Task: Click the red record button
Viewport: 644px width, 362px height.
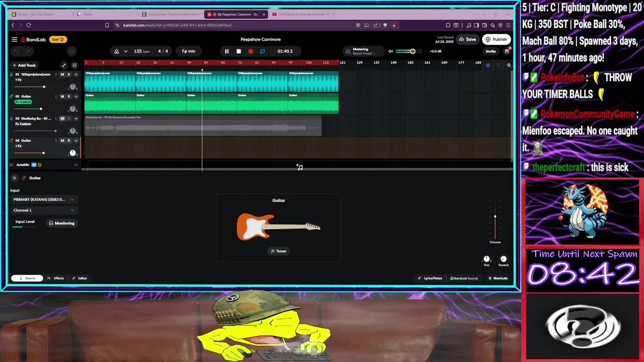Action: coord(251,51)
